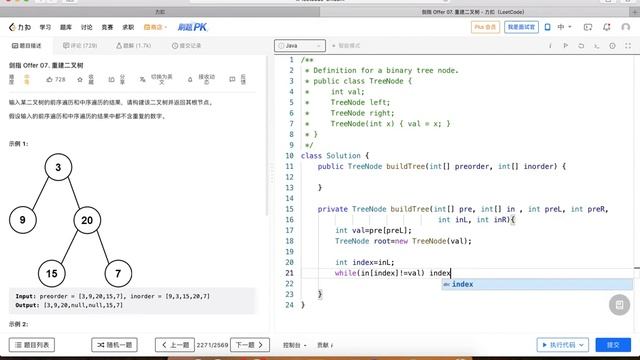
Task: Switch to the 评论 (729) tab
Action: 80,46
